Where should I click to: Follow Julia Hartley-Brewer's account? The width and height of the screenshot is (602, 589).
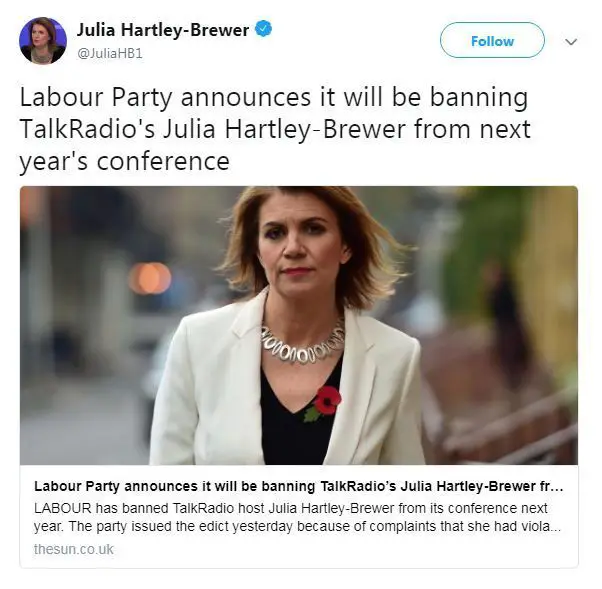coord(492,40)
